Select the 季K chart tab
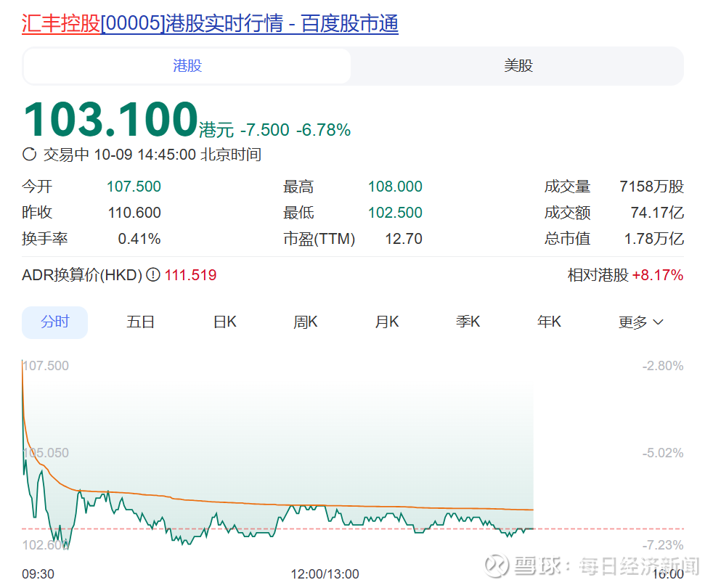This screenshot has width=721, height=588. coord(468,322)
